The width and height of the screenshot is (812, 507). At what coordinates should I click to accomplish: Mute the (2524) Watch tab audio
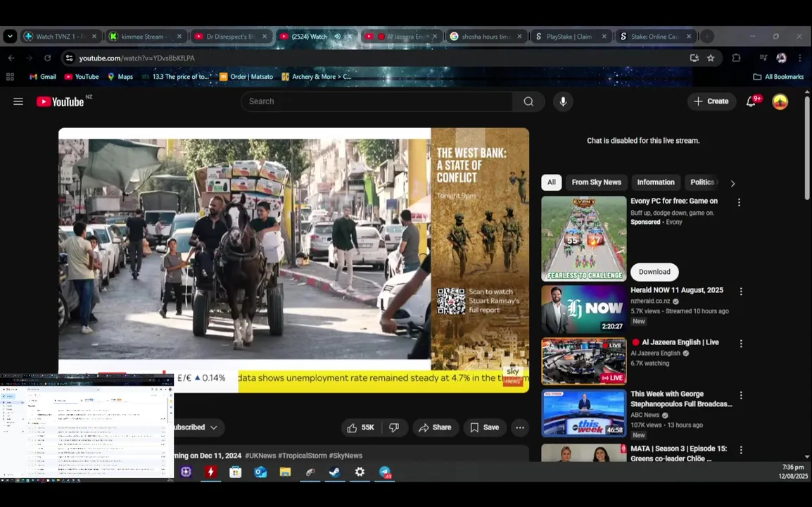pos(338,37)
